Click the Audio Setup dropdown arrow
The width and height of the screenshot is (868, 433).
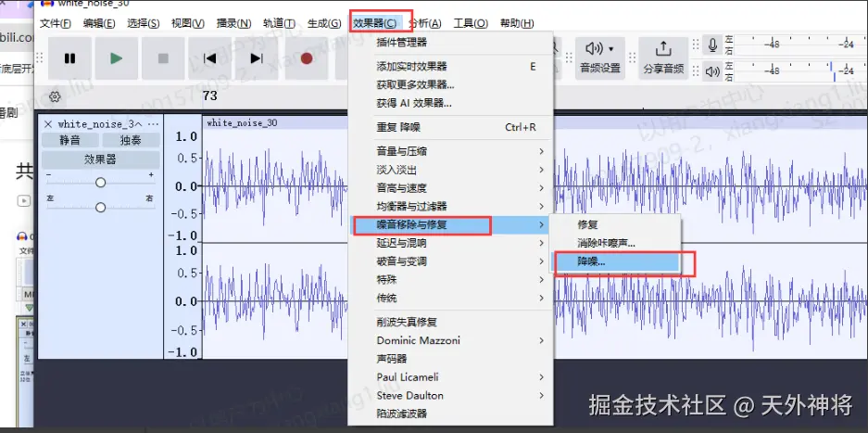pos(611,49)
